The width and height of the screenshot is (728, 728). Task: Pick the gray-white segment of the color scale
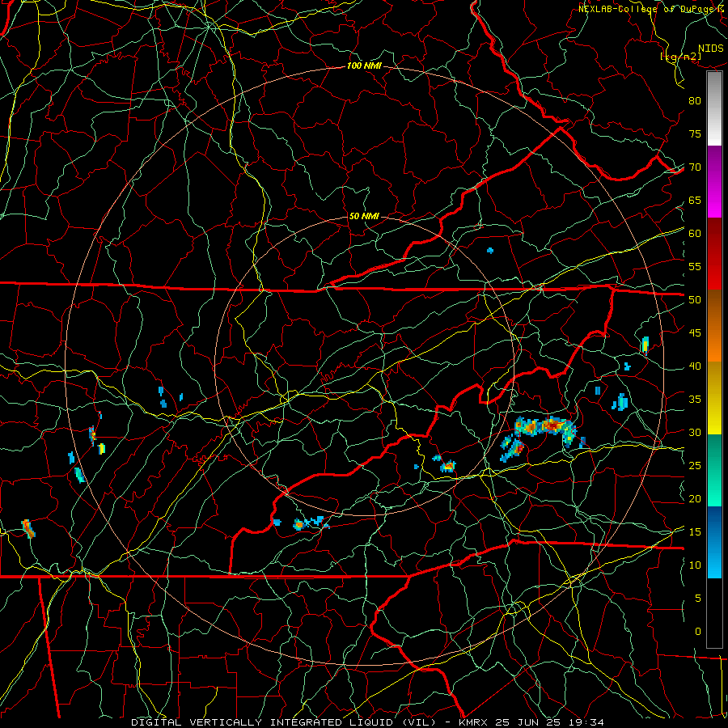714,108
